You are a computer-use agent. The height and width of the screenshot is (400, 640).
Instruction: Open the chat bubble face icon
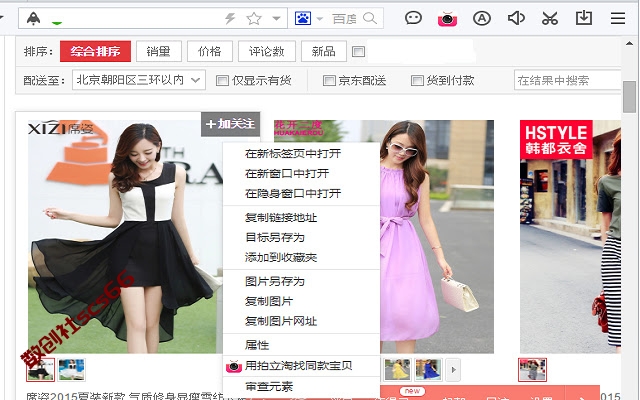point(413,18)
